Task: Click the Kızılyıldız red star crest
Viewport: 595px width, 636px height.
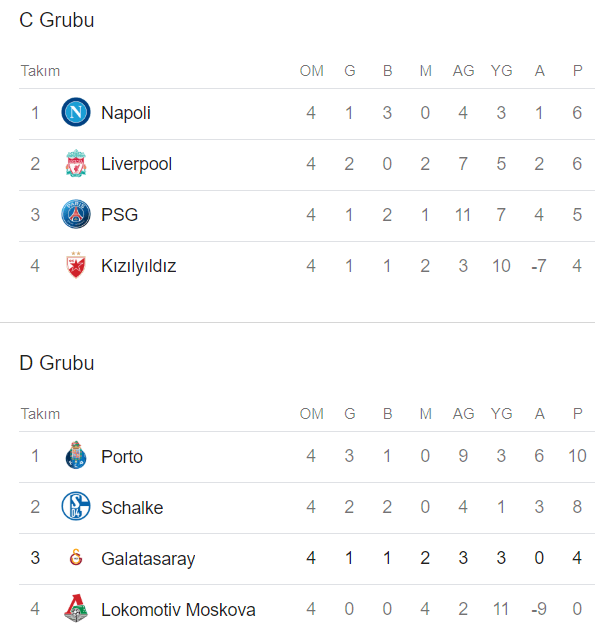Action: click(76, 265)
